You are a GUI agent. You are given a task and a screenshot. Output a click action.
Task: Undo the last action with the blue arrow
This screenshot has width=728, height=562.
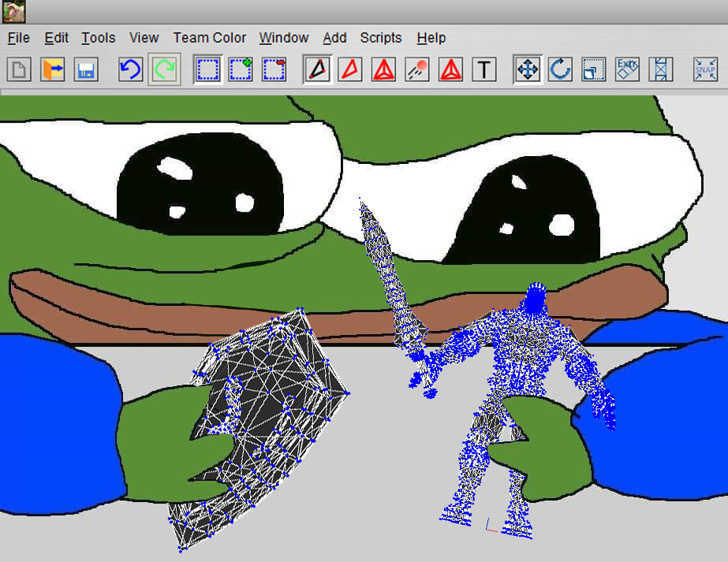click(x=130, y=69)
